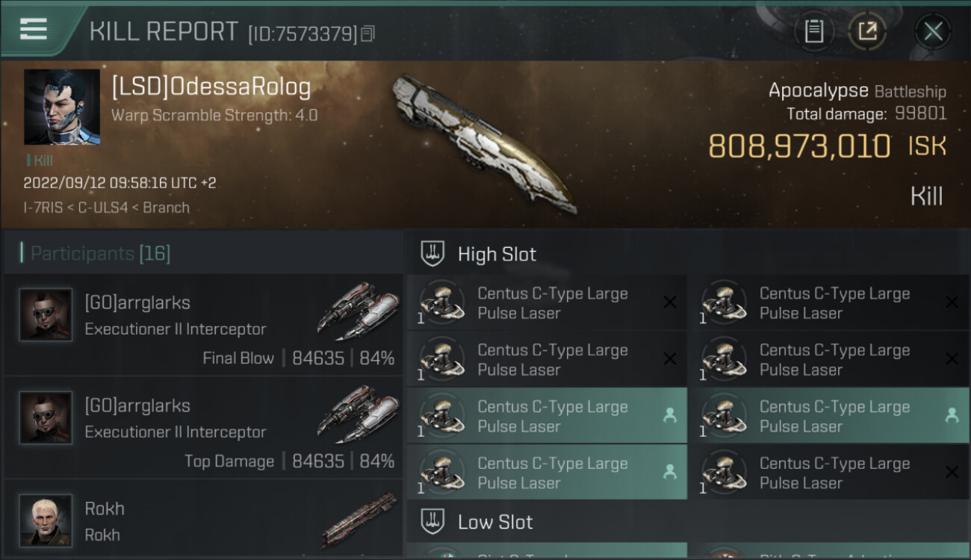Click the clipboard icon in the header

point(813,31)
